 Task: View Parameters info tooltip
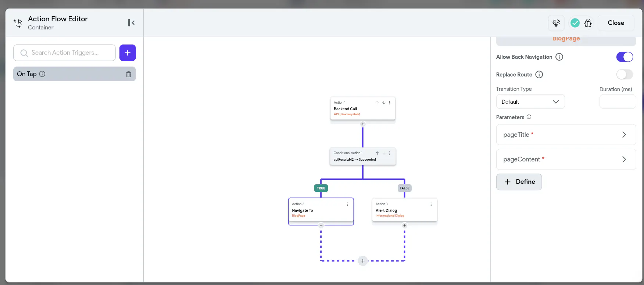(x=529, y=117)
